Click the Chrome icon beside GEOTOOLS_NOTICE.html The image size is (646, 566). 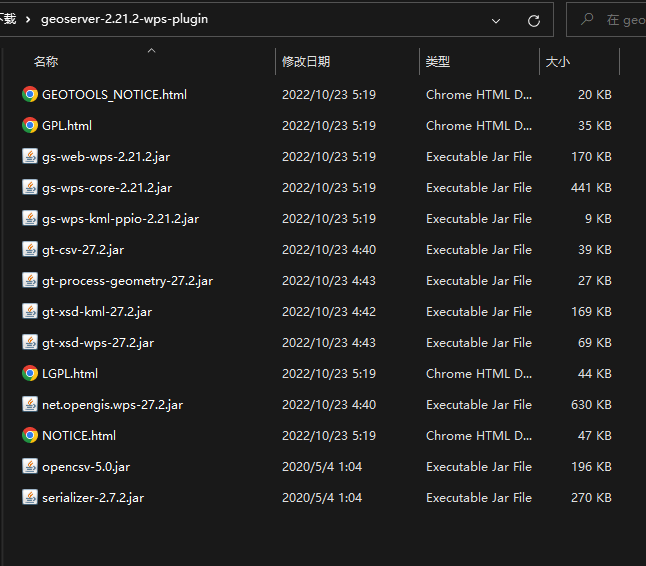[x=30, y=95]
